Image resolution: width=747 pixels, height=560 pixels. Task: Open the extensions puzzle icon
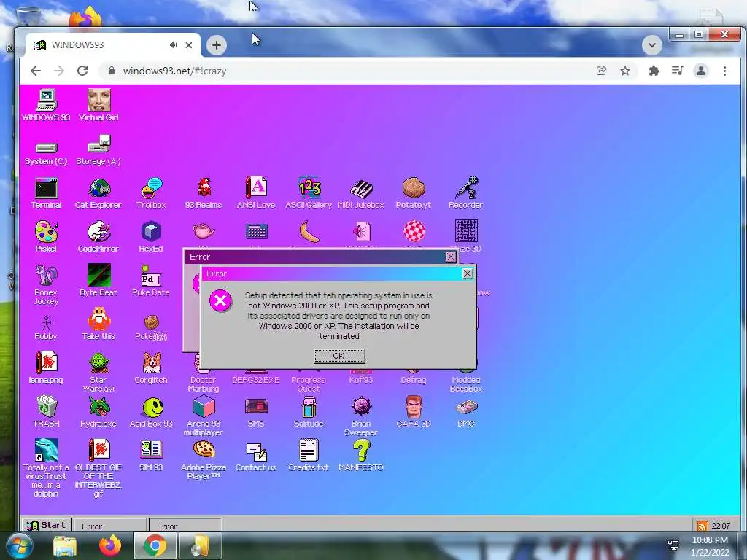pyautogui.click(x=654, y=71)
